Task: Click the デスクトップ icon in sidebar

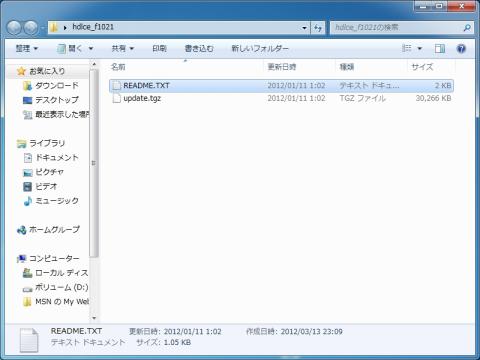Action: [27, 100]
